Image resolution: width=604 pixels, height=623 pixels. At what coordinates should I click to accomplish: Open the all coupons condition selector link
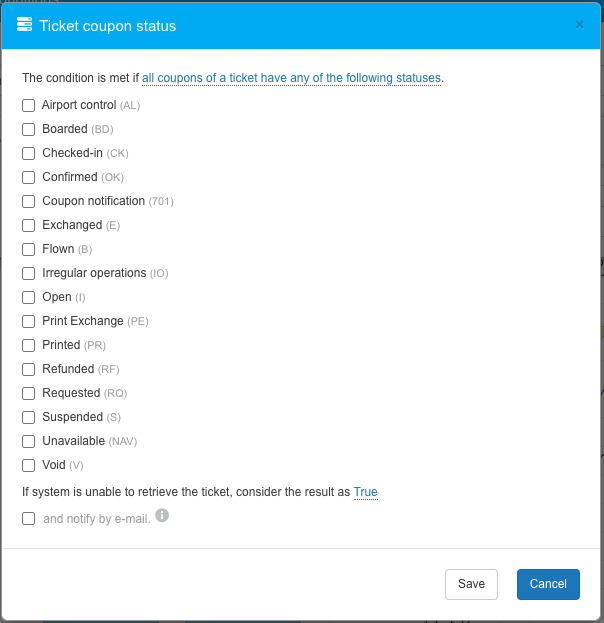point(291,77)
